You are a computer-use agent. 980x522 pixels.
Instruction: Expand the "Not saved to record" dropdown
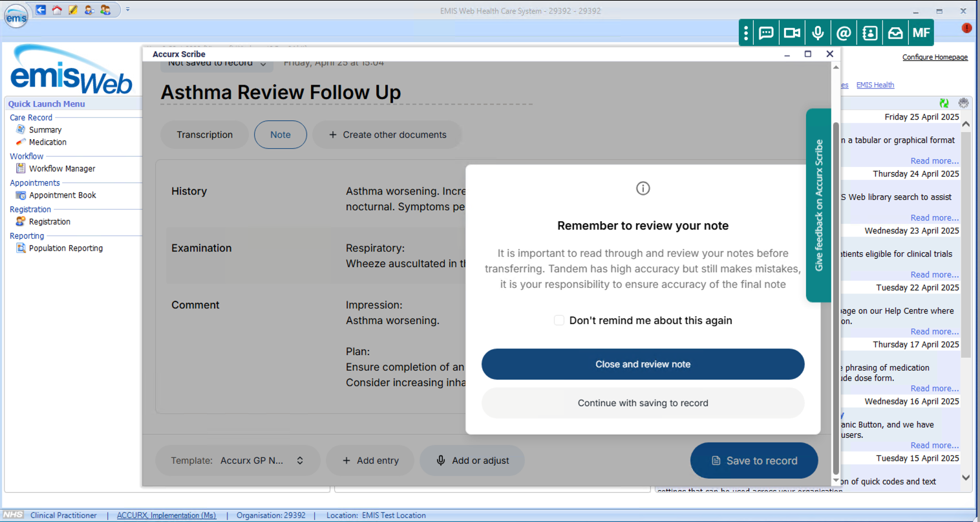coord(216,63)
